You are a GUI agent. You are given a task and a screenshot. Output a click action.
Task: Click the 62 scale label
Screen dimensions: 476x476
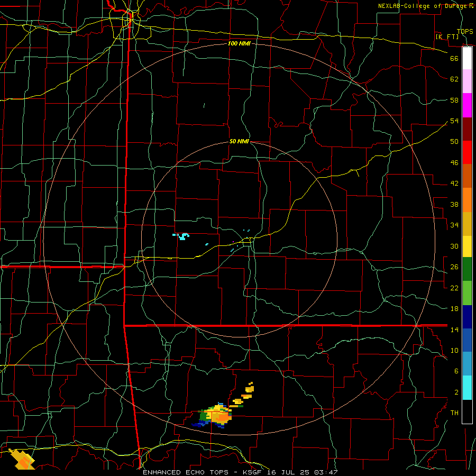point(454,79)
